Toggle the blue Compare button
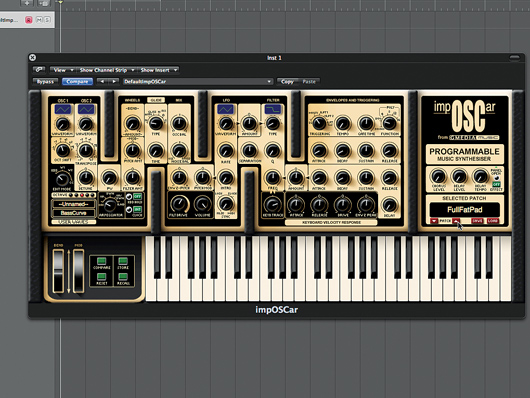 point(77,81)
